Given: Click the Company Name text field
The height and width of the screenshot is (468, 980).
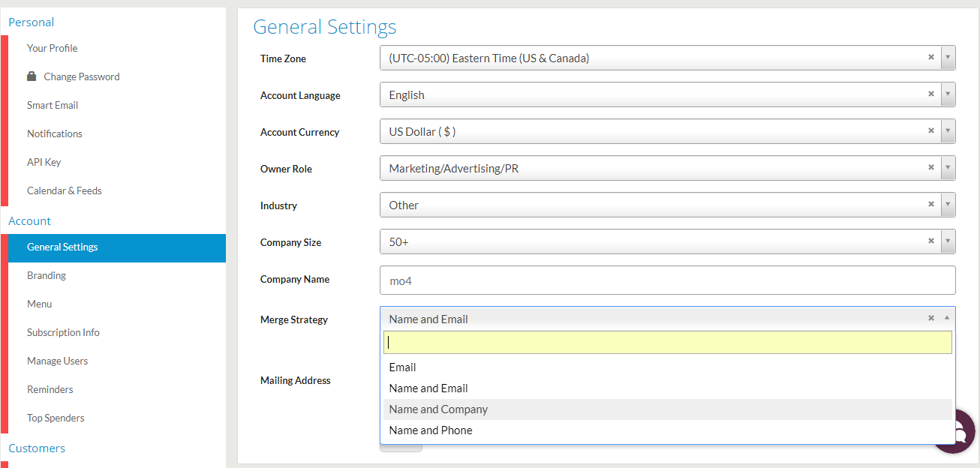Looking at the screenshot, I should tap(667, 280).
